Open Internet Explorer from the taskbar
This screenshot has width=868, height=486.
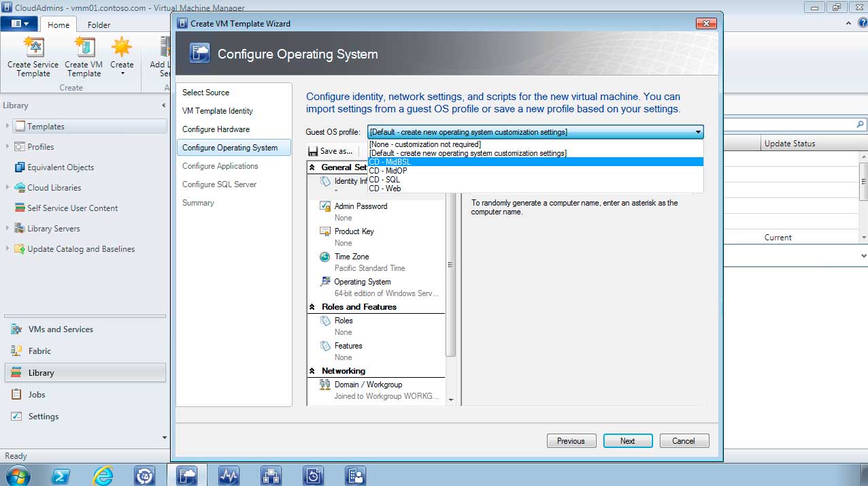pos(103,475)
